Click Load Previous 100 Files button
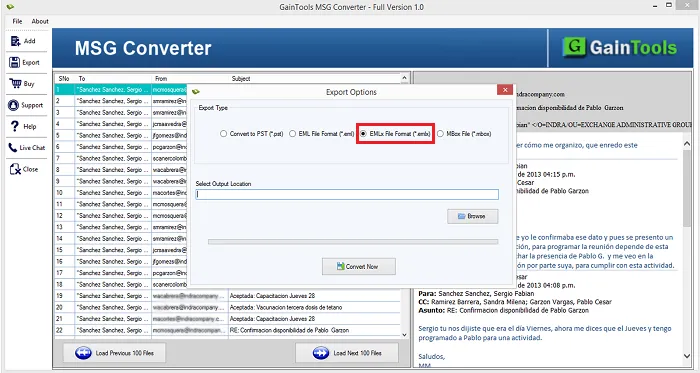700x373 pixels. [114, 353]
